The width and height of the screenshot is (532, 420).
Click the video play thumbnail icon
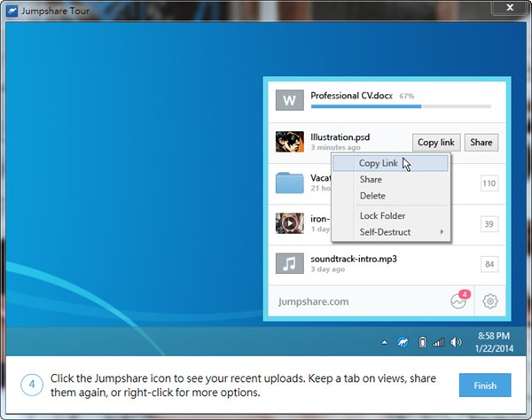290,222
